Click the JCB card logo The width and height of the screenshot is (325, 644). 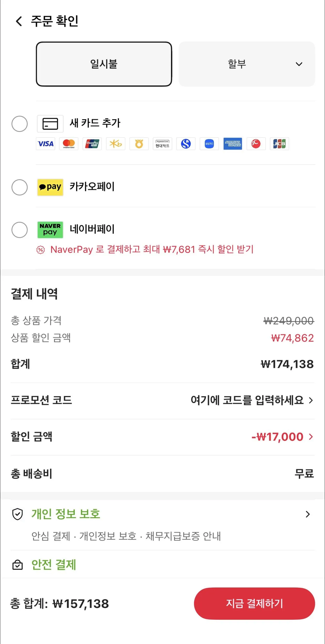[x=279, y=144]
